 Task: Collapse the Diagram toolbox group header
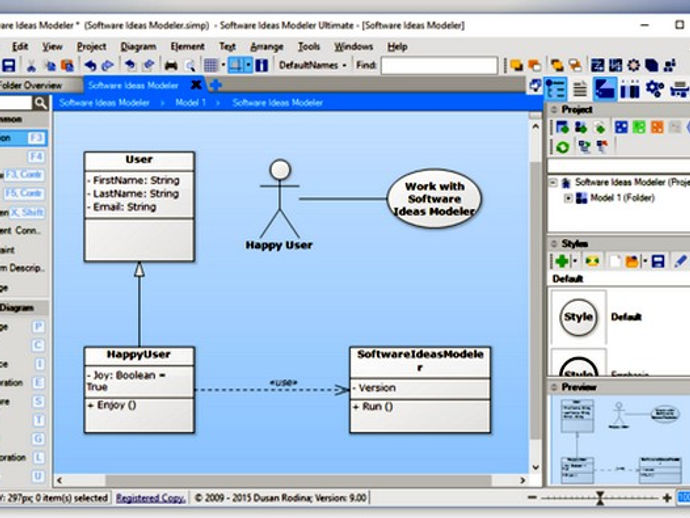point(24,308)
